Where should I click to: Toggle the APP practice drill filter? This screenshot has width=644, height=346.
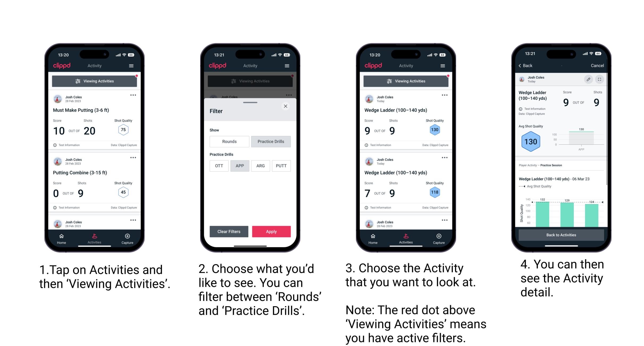point(240,166)
